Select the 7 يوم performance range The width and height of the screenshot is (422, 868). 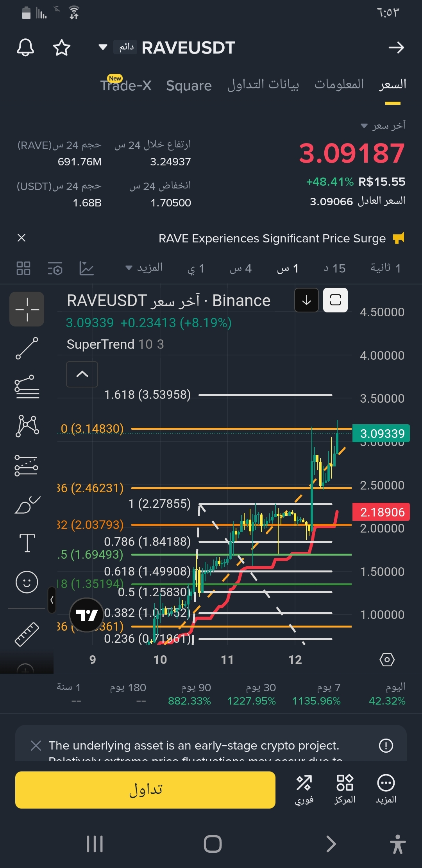pyautogui.click(x=316, y=694)
